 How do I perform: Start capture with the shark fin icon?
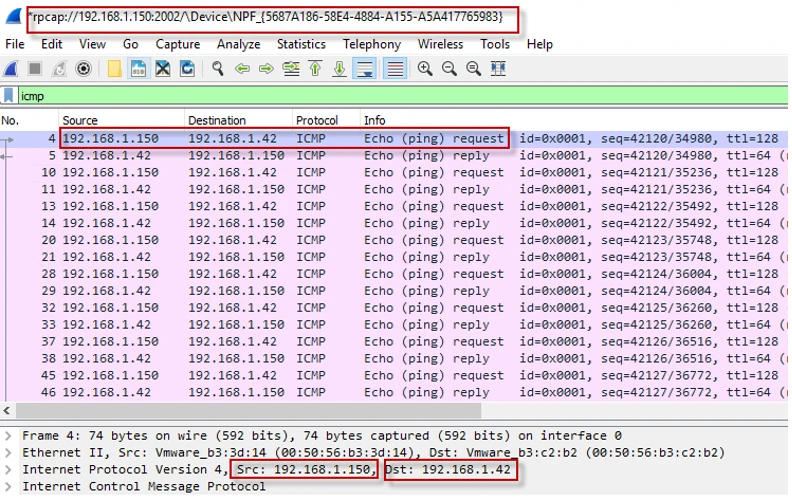click(11, 69)
